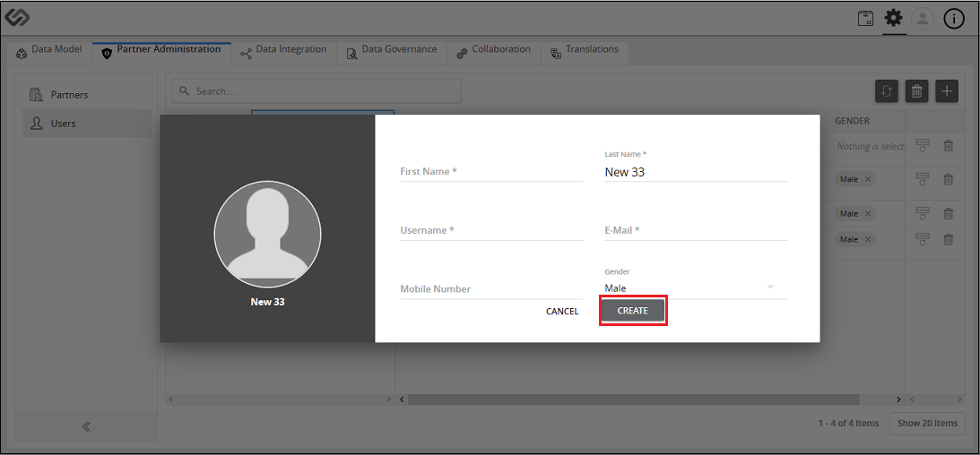Click the Search field above the table
This screenshot has height=455, width=980.
(x=317, y=91)
